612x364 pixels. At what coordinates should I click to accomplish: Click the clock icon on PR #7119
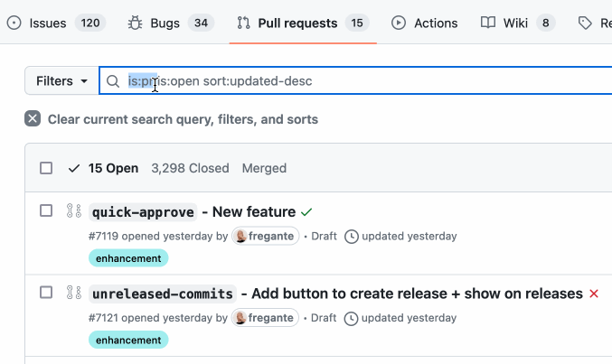point(352,237)
